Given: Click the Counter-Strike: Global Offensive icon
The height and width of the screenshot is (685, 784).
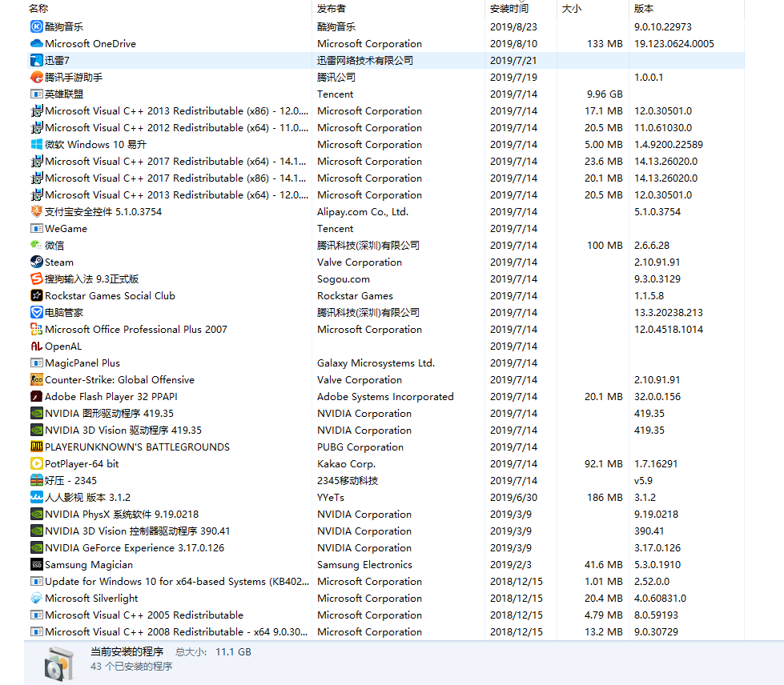Looking at the screenshot, I should click(x=37, y=380).
